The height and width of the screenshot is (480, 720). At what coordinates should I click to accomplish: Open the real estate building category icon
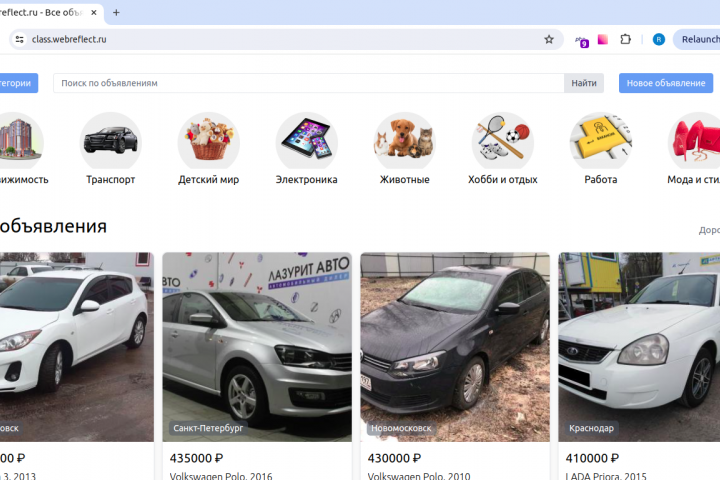21,141
